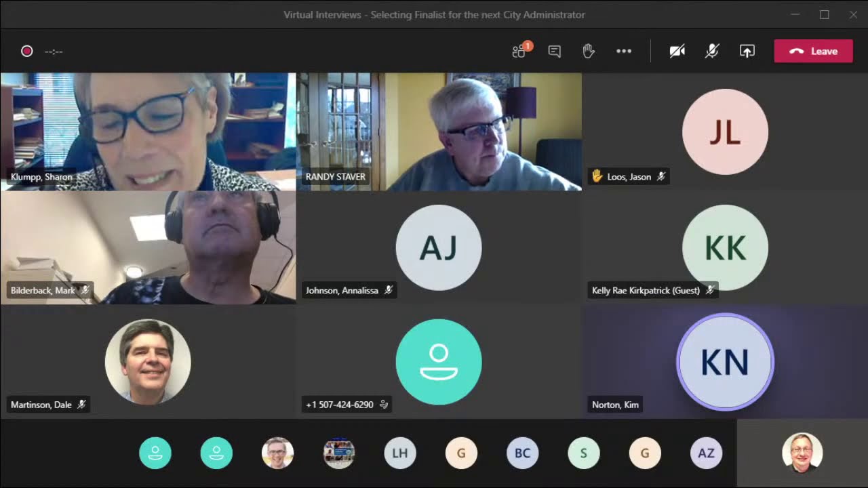Viewport: 868px width, 488px height.
Task: Select Randy Staver's video tile
Action: (x=439, y=131)
